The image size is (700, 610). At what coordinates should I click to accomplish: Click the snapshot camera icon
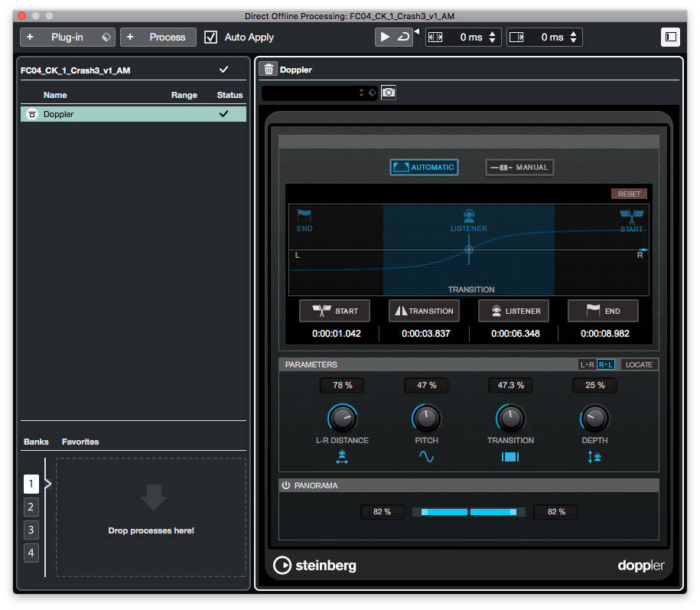389,93
